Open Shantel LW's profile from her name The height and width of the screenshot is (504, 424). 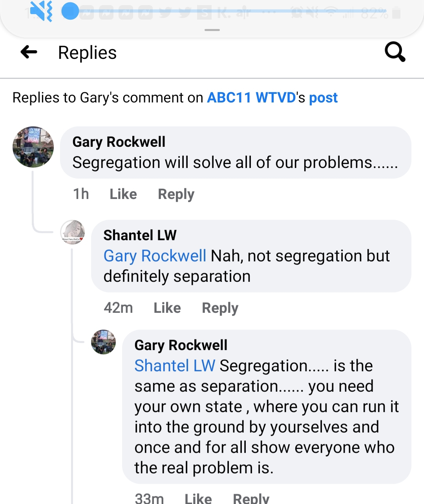(x=140, y=235)
